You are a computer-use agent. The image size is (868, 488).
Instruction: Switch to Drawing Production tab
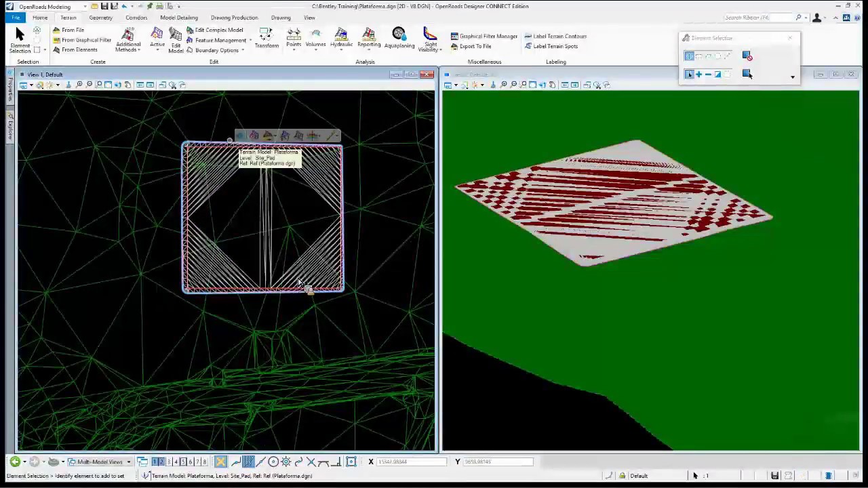[x=234, y=18]
